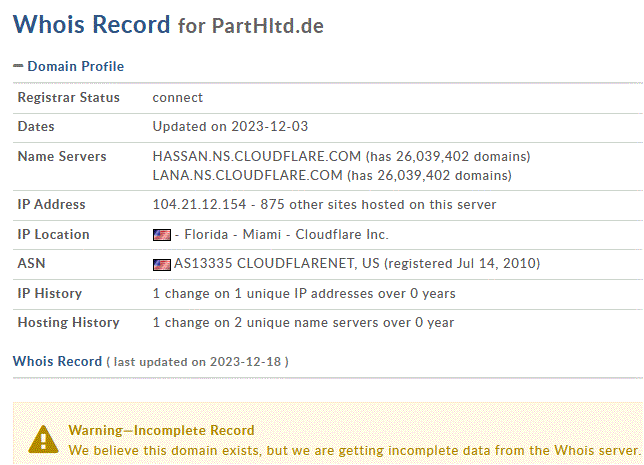Click the Updated on 2023-12-03 date

point(230,126)
